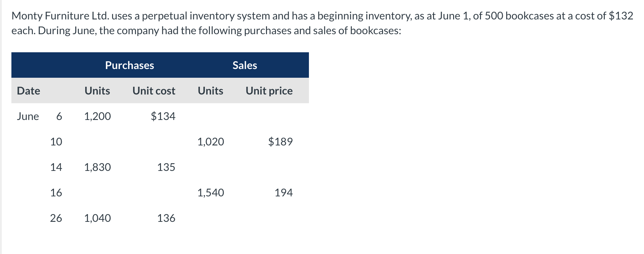The width and height of the screenshot is (644, 254).
Task: Select the $189 unit price cell
Action: (x=280, y=141)
